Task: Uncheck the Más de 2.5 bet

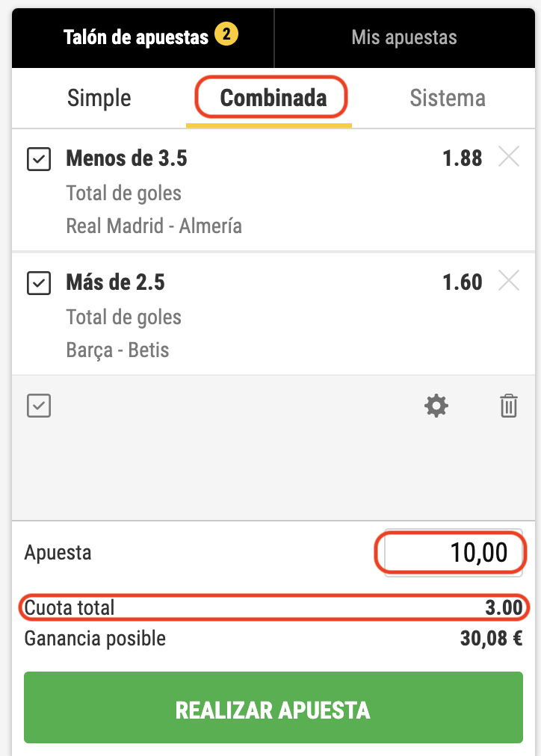Action: [39, 283]
